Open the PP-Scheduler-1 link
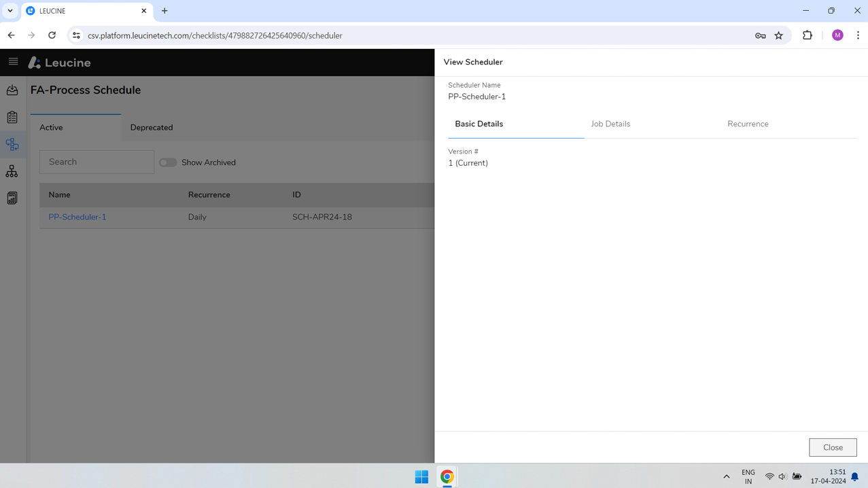 (x=77, y=217)
